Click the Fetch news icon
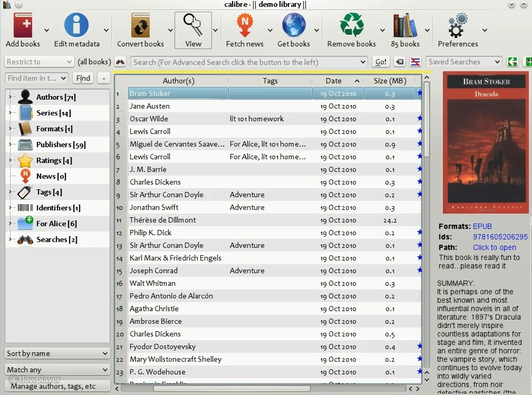This screenshot has height=395, width=532. (x=245, y=25)
